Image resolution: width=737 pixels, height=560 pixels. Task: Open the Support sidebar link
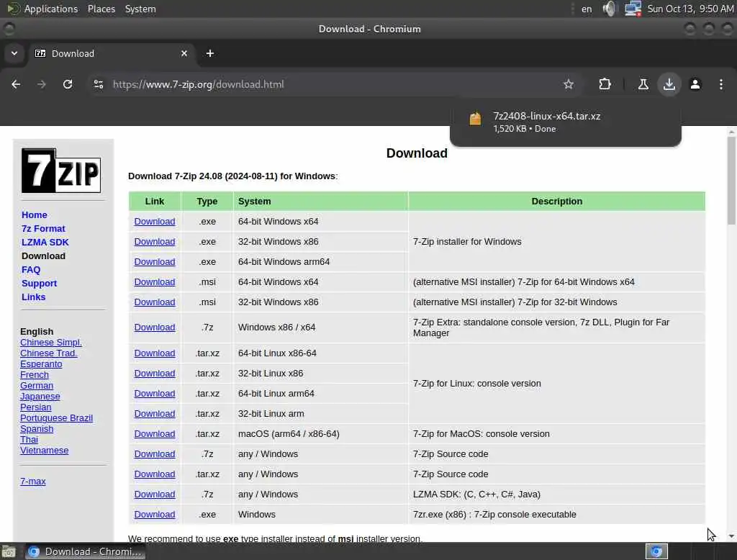[39, 283]
